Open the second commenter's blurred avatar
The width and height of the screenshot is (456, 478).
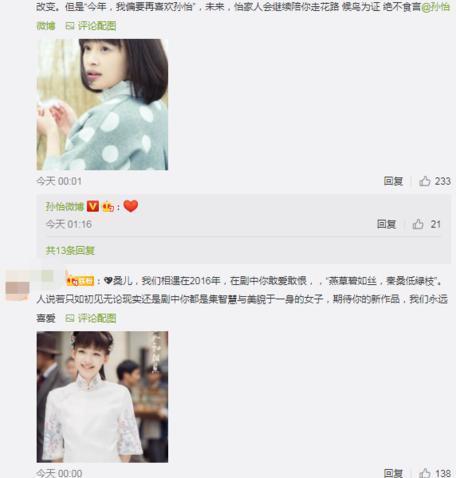click(x=17, y=285)
